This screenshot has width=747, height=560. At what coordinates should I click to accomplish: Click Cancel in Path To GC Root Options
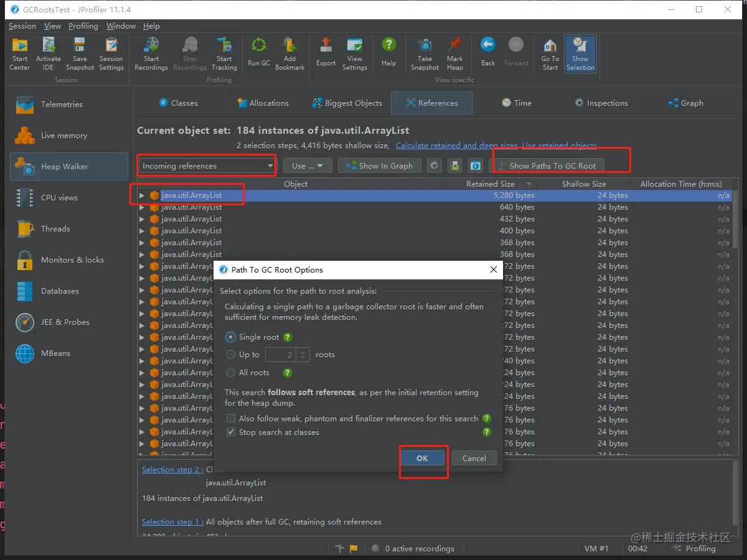tap(474, 459)
